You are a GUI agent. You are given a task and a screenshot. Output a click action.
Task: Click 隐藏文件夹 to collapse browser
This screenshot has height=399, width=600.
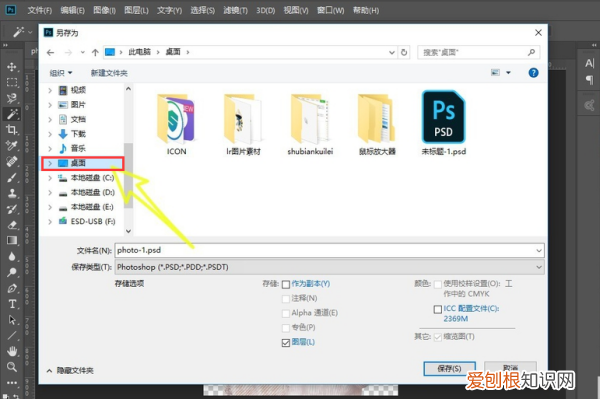[70, 370]
